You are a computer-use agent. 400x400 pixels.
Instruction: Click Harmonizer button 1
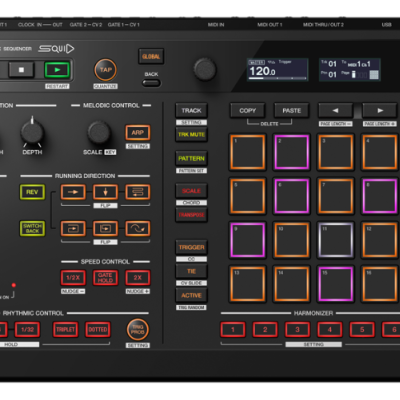point(233,330)
